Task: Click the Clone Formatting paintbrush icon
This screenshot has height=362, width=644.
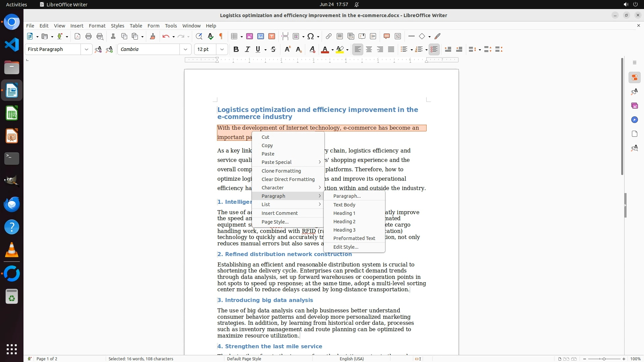Action: pos(153,37)
